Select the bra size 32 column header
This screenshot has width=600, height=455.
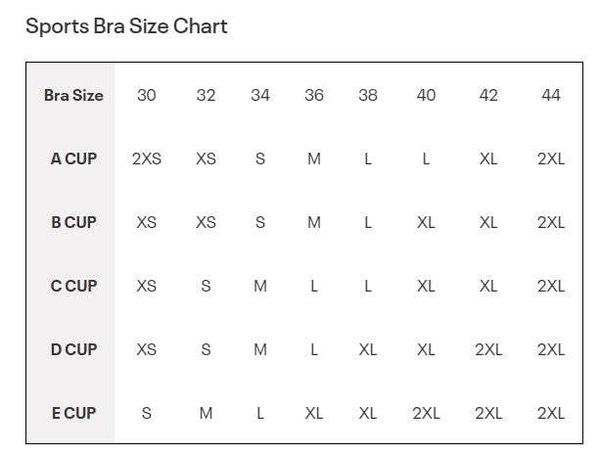click(x=206, y=95)
